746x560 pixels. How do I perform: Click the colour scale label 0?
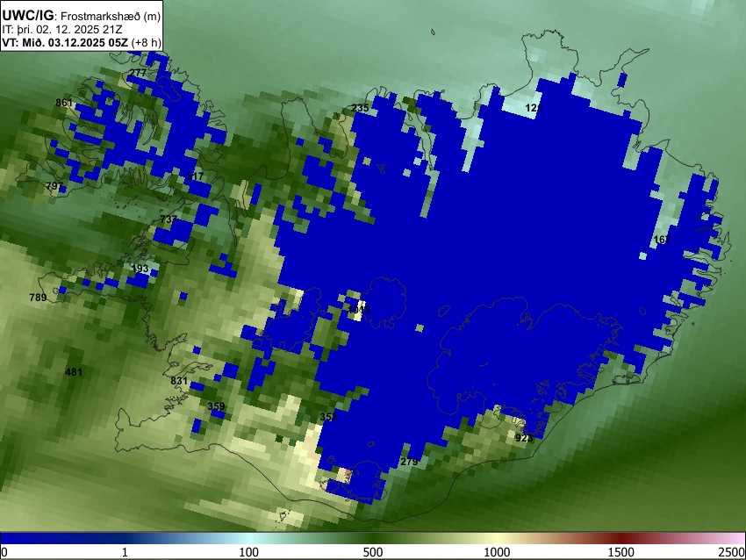[x=4, y=552]
